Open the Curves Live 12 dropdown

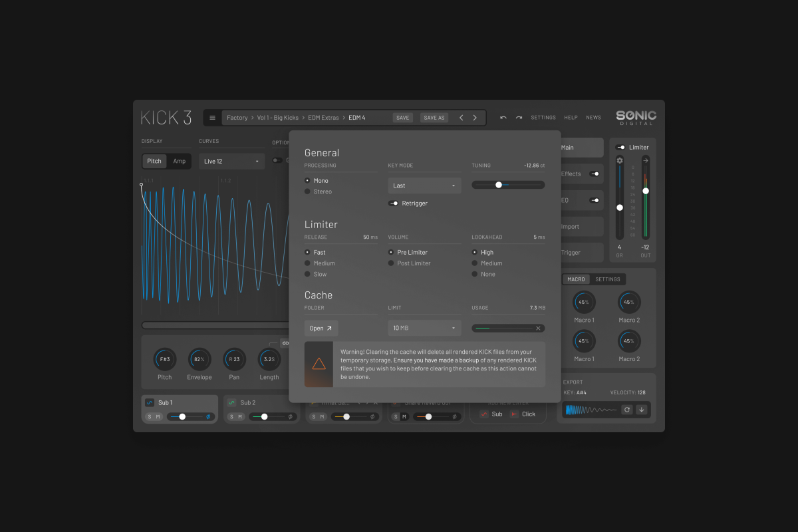click(231, 162)
